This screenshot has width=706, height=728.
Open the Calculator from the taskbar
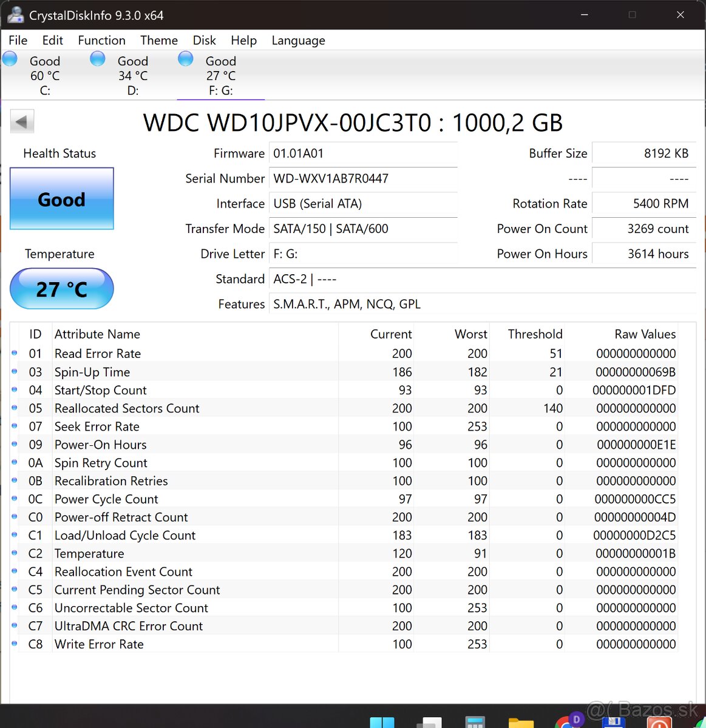[x=475, y=723]
